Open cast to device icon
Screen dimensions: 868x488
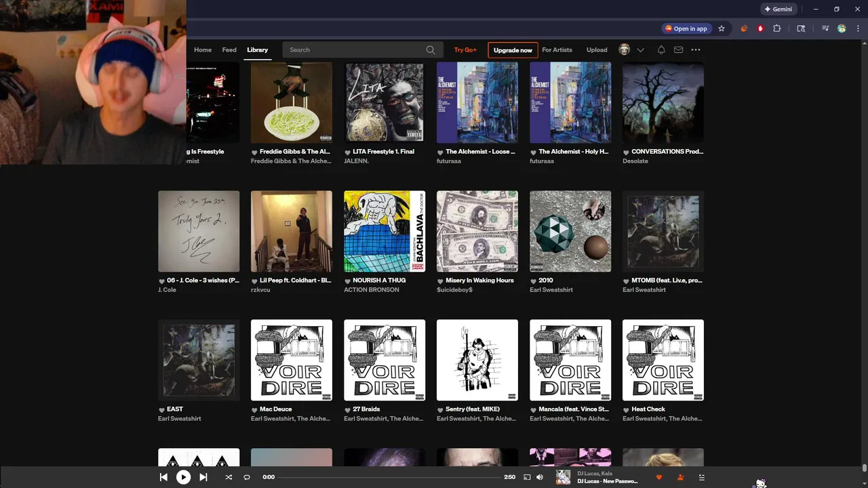coord(527,477)
